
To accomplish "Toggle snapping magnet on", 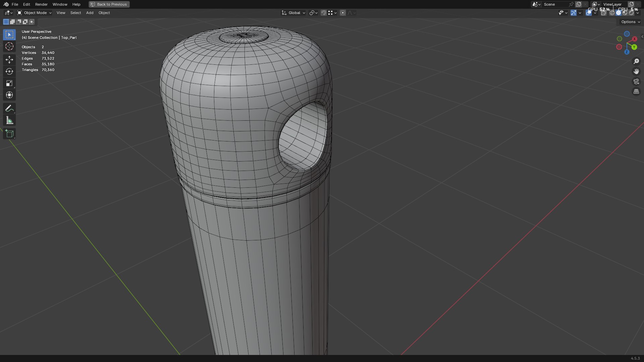I will [x=323, y=13].
